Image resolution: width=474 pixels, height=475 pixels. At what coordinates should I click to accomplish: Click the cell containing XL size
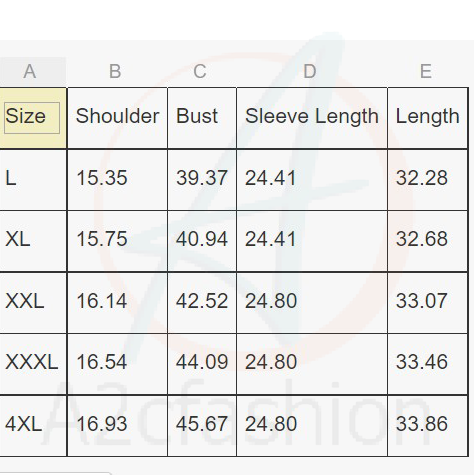coord(33,241)
